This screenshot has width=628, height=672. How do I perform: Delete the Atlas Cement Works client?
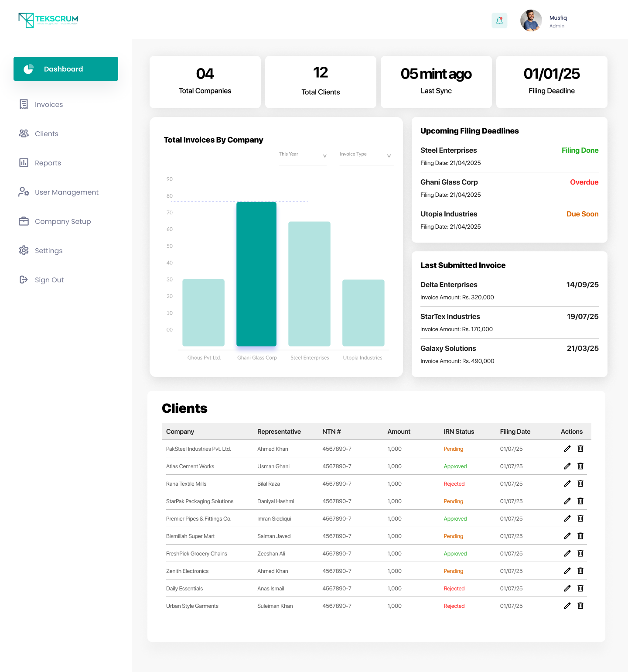(x=580, y=466)
